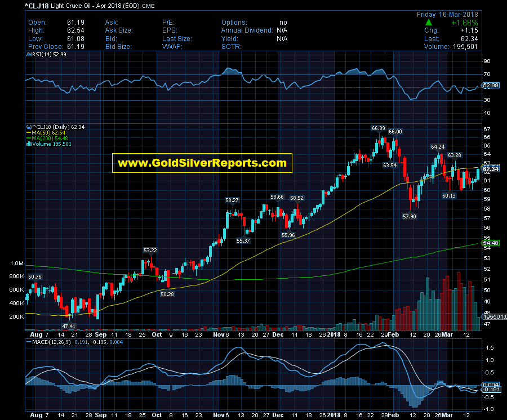The width and height of the screenshot is (507, 420).
Task: Click the EPS label
Action: tap(170, 30)
